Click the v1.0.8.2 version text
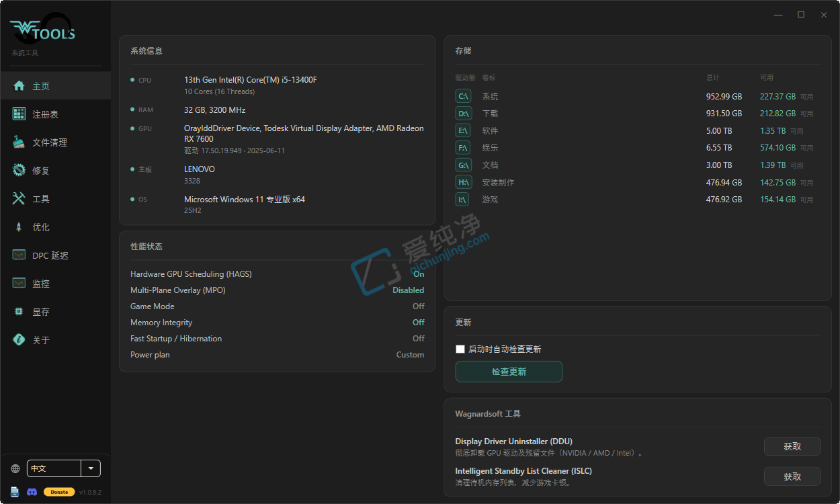Screen dimensions: 840x504 91,493
